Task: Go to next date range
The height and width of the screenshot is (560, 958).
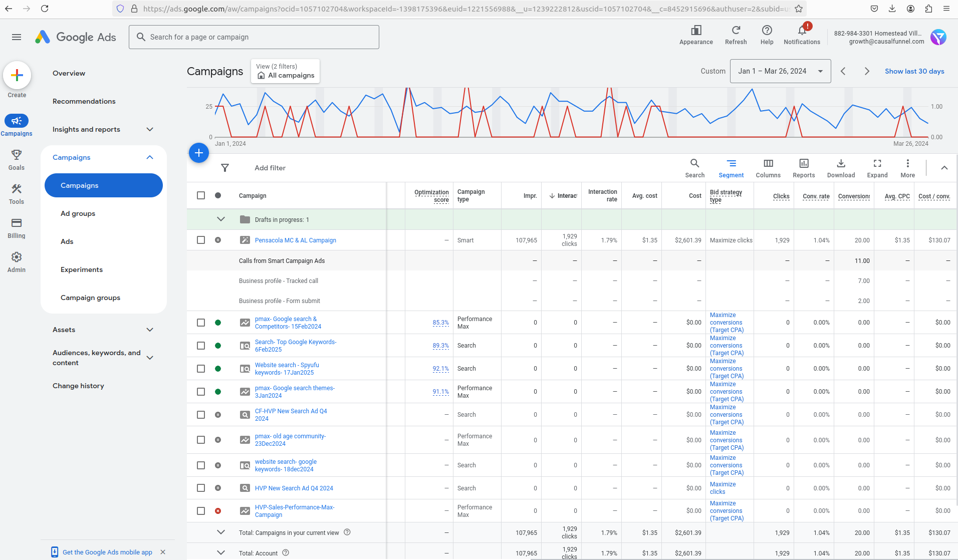Action: click(867, 71)
